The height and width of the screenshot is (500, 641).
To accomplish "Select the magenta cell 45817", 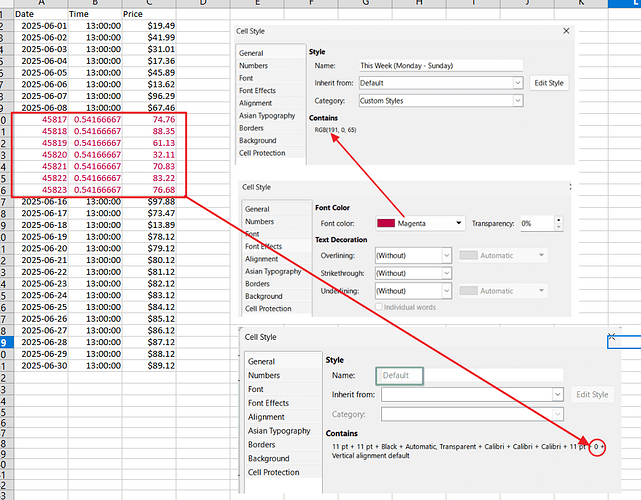I will 41,119.
